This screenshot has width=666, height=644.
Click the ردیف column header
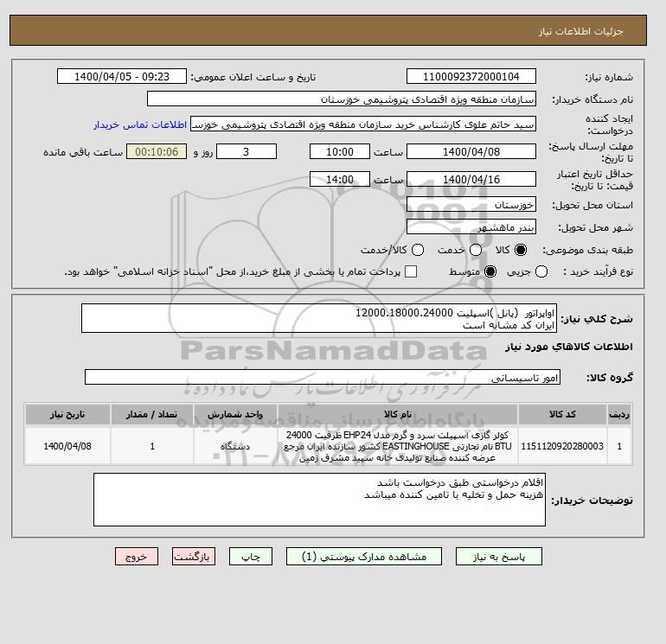pos(619,414)
